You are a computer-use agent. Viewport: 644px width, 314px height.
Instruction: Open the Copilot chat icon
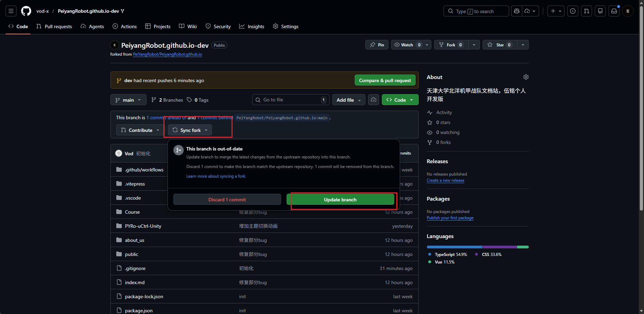coord(517,11)
